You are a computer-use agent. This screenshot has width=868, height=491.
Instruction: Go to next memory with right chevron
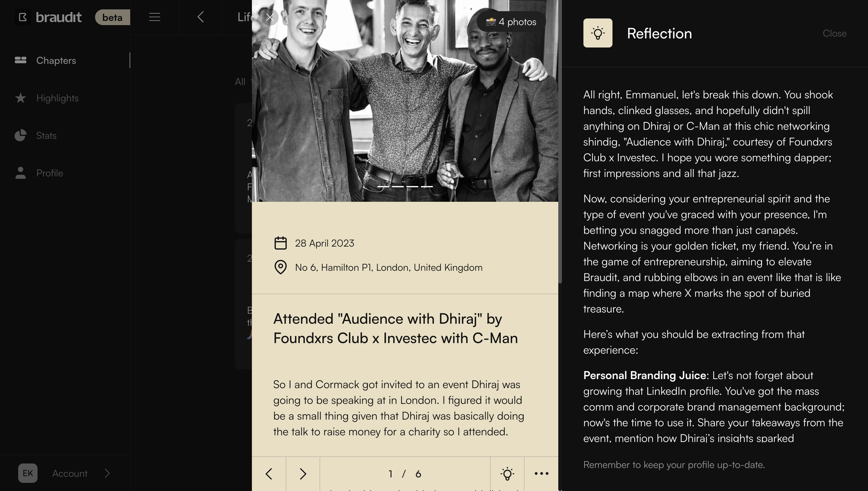[x=303, y=474]
